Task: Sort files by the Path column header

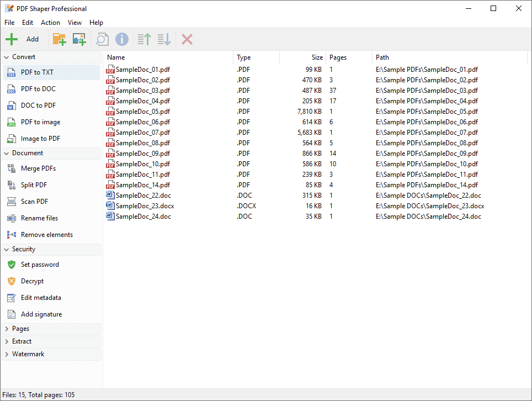Action: point(450,57)
